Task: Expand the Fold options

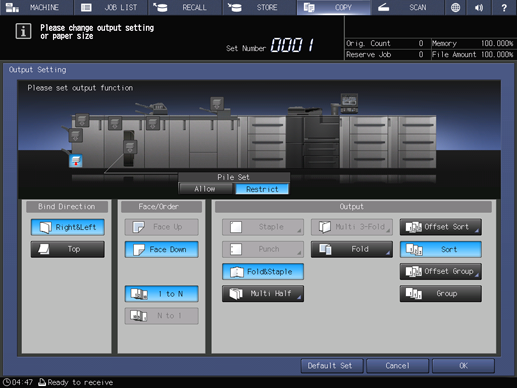Action: (352, 249)
